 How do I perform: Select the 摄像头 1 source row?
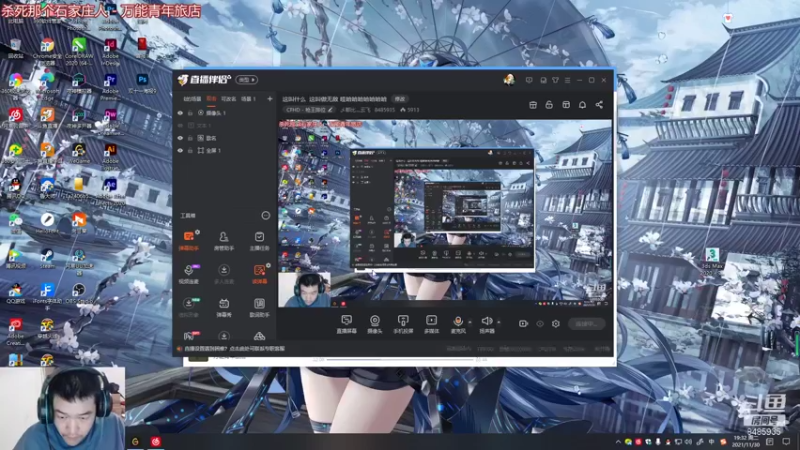click(x=224, y=113)
